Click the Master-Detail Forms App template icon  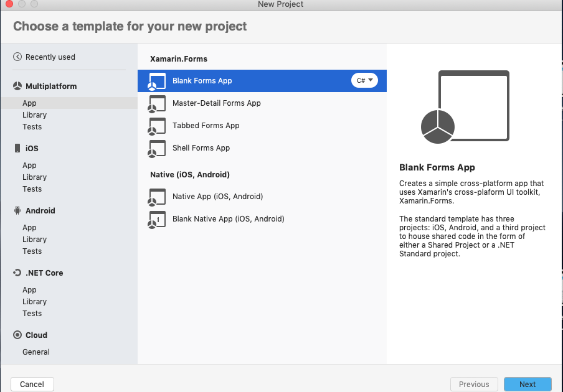156,103
